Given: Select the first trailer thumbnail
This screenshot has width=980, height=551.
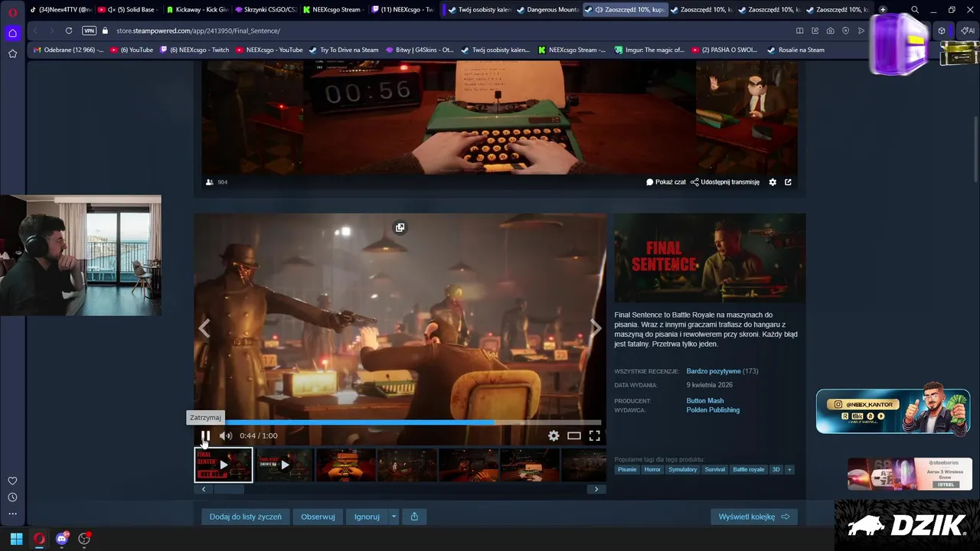Looking at the screenshot, I should coord(224,465).
